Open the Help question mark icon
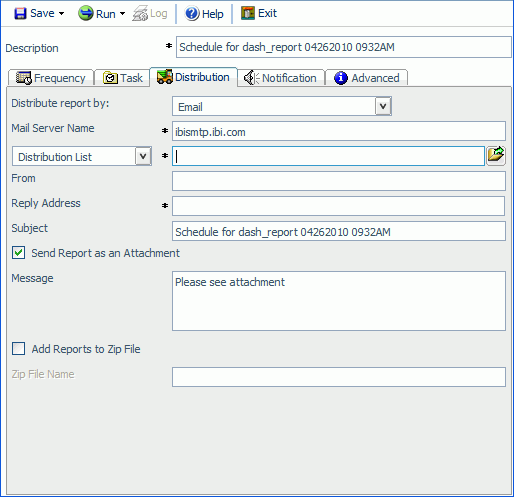The height and width of the screenshot is (497, 514). click(x=192, y=14)
